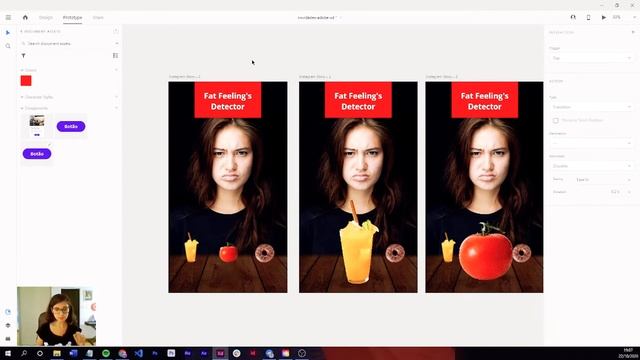Open Visual Studio Code from the taskbar
Screen dimensions: 640x360
point(138,353)
